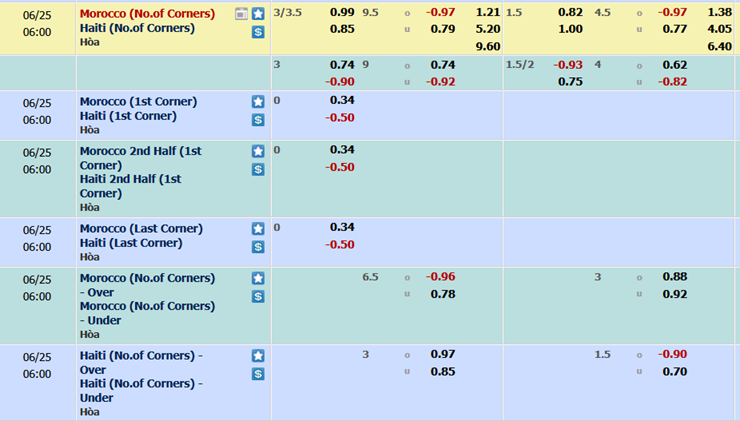
Task: Select Morocco (No.of Corners) team name
Action: [x=147, y=14]
